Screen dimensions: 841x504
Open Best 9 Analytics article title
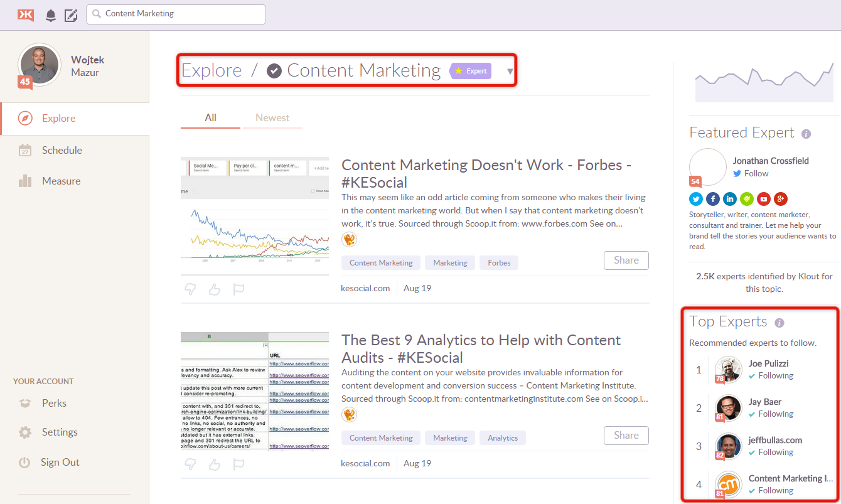point(481,349)
